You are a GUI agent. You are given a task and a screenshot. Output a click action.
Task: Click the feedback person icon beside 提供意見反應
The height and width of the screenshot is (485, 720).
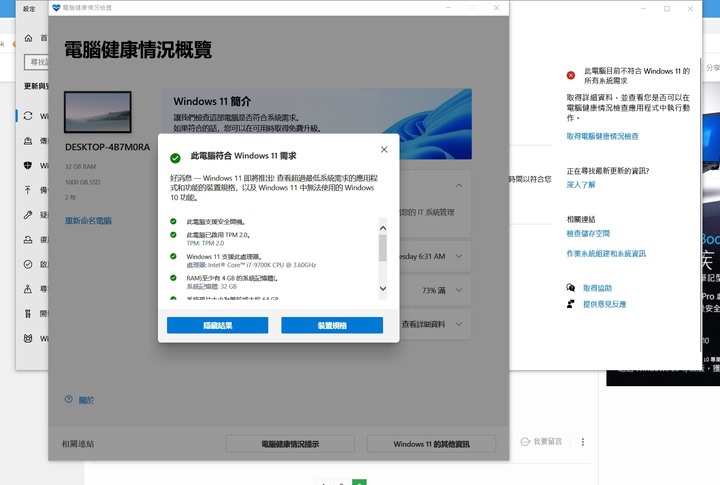click(x=571, y=304)
